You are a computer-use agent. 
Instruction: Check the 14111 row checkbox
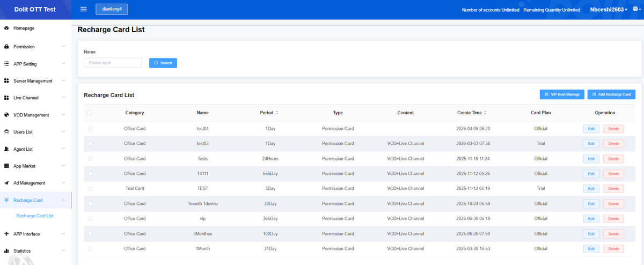tap(90, 173)
